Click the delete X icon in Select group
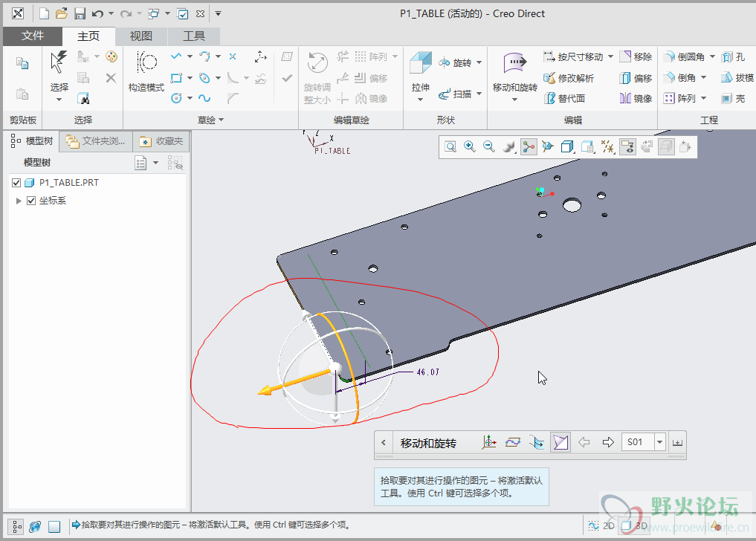The width and height of the screenshot is (756, 541). pyautogui.click(x=111, y=78)
